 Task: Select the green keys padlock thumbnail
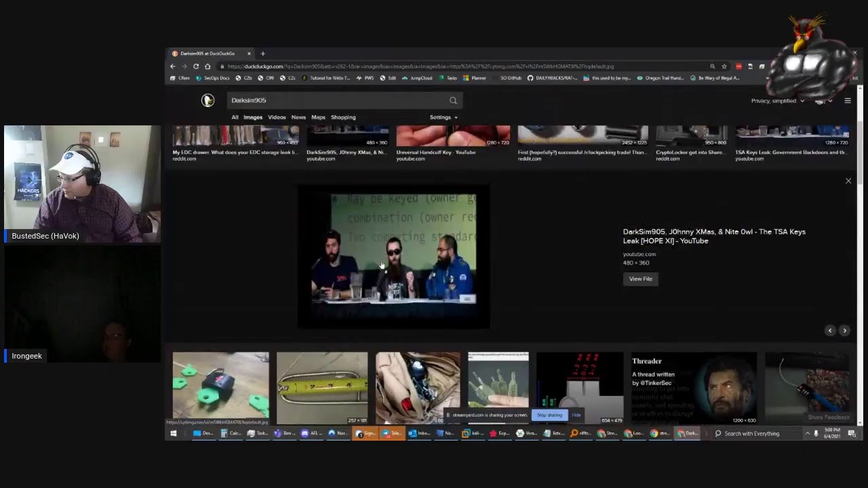coord(220,388)
